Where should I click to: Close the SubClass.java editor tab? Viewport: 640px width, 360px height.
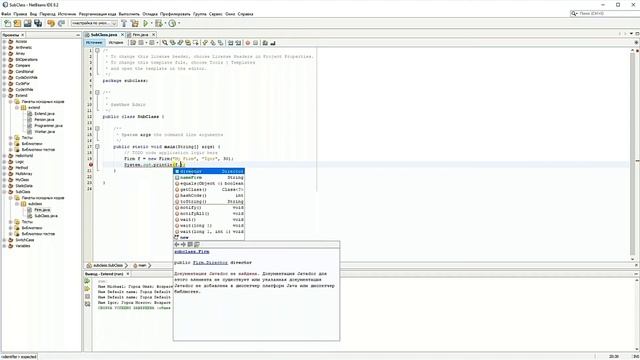[x=122, y=35]
